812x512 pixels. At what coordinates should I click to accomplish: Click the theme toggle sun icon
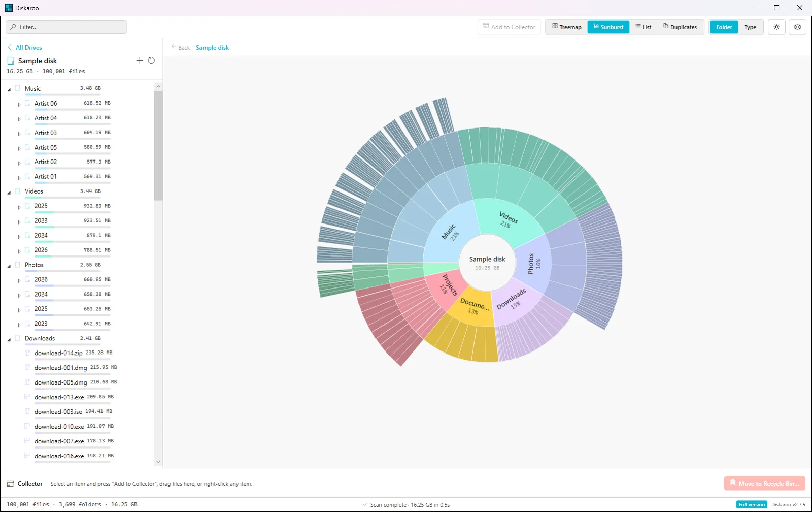coord(776,27)
